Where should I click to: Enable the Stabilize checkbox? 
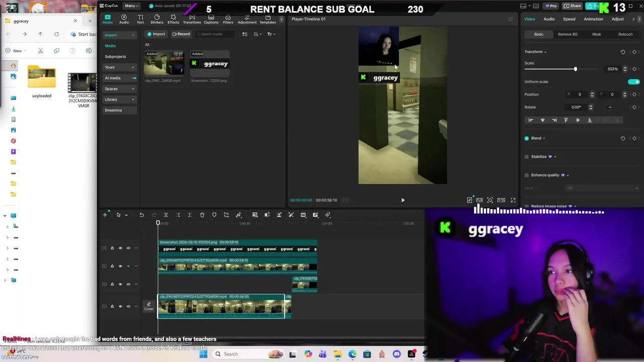pos(527,157)
